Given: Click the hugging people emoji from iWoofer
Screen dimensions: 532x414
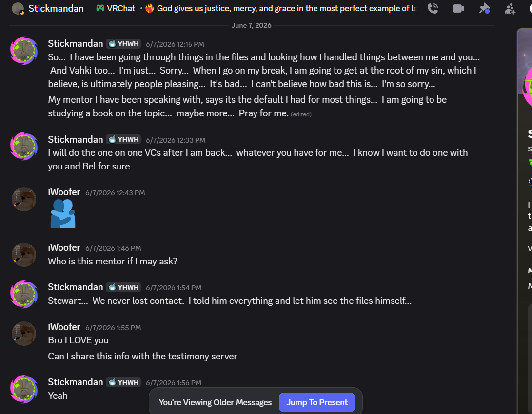Looking at the screenshot, I should pos(63,214).
